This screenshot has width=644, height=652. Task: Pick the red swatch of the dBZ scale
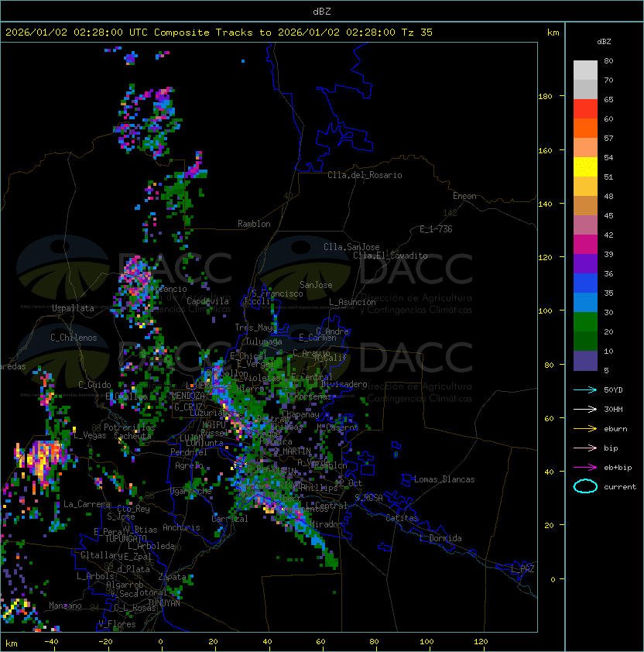pos(585,109)
